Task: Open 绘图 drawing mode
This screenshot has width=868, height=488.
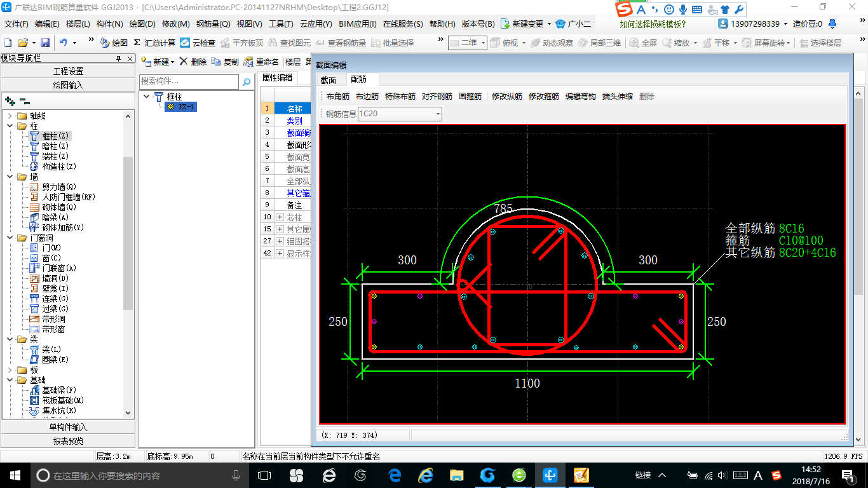Action: pos(114,43)
